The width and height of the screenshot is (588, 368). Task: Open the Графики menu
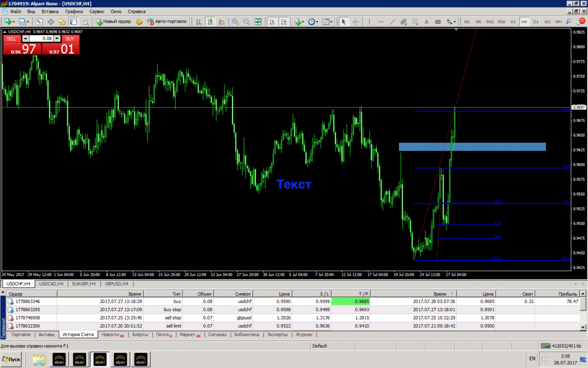pyautogui.click(x=74, y=11)
